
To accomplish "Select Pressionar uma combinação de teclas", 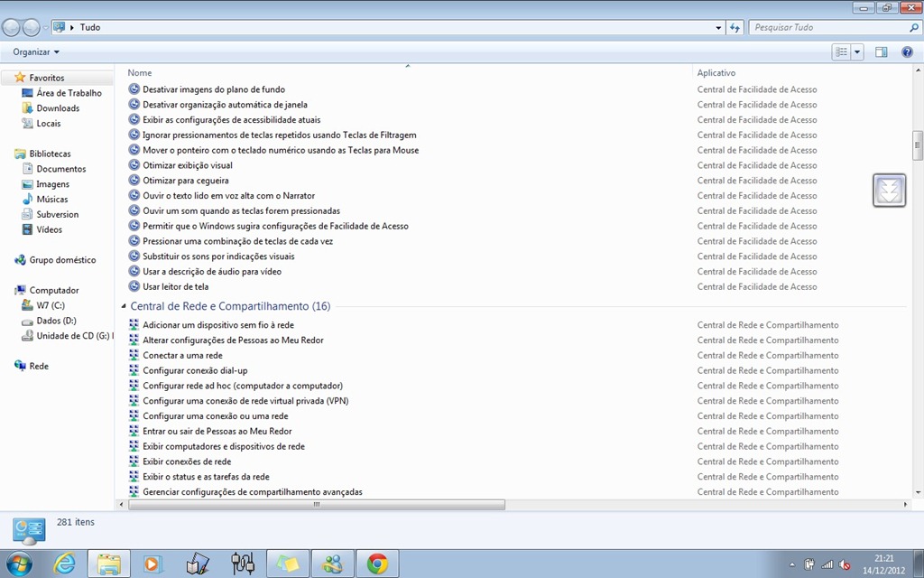I will coord(237,241).
